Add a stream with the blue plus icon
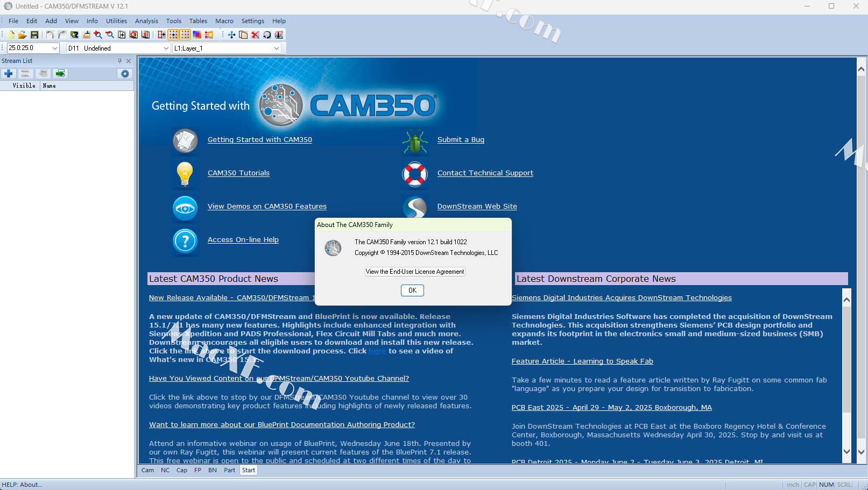Screen dimensions: 868x490 click(9, 73)
